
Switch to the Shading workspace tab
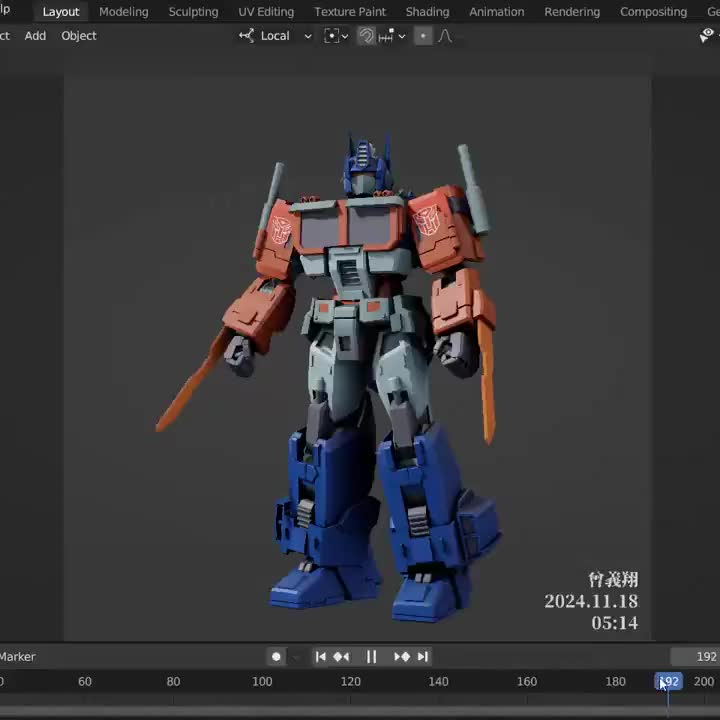tap(427, 12)
